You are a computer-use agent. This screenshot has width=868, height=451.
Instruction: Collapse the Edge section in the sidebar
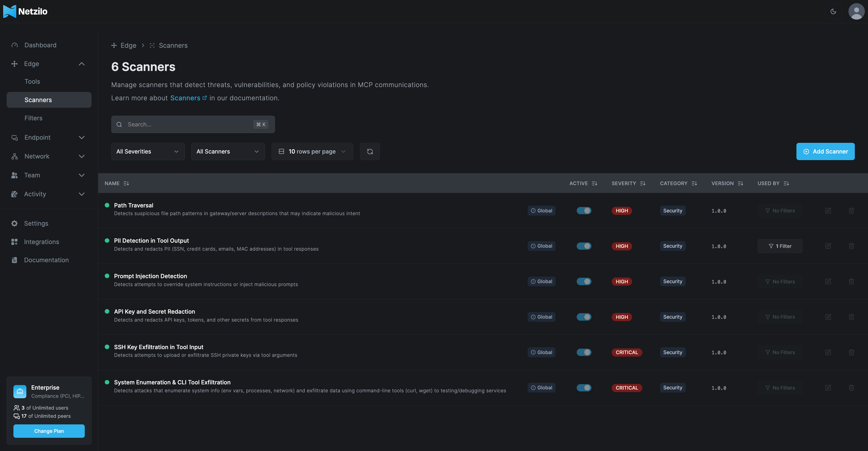click(81, 63)
